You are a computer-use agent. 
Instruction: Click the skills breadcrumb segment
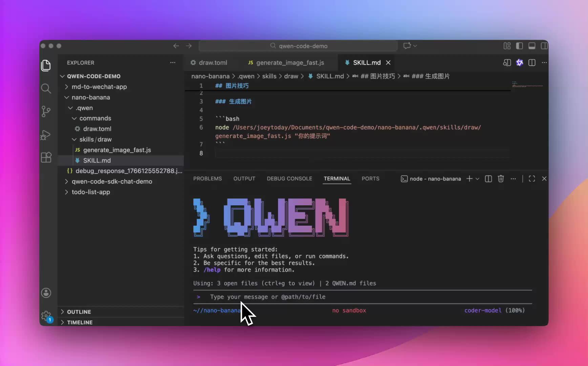pyautogui.click(x=269, y=76)
